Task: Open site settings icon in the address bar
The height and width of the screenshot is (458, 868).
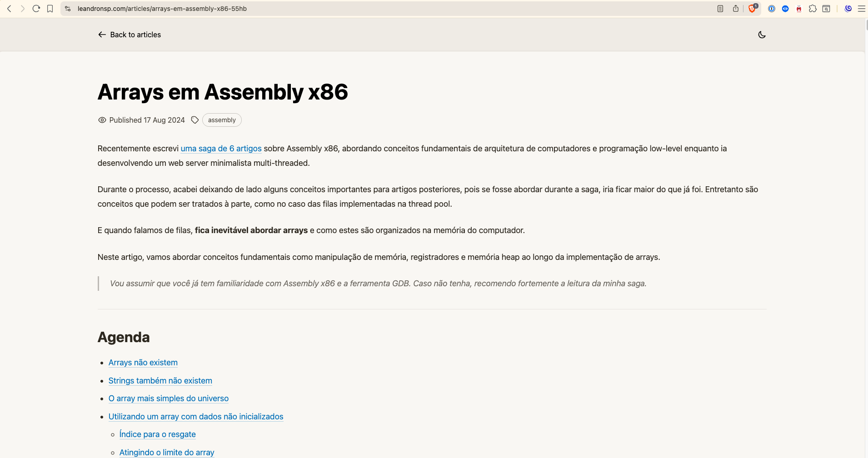Action: pos(68,9)
